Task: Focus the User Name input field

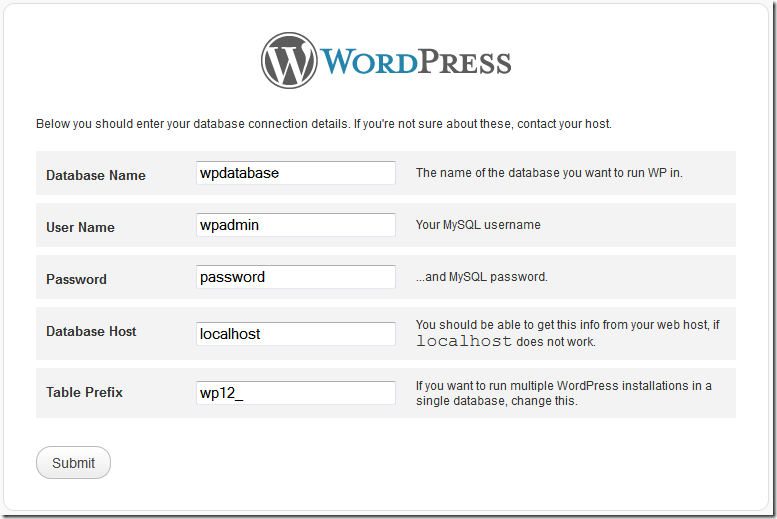Action: tap(296, 225)
